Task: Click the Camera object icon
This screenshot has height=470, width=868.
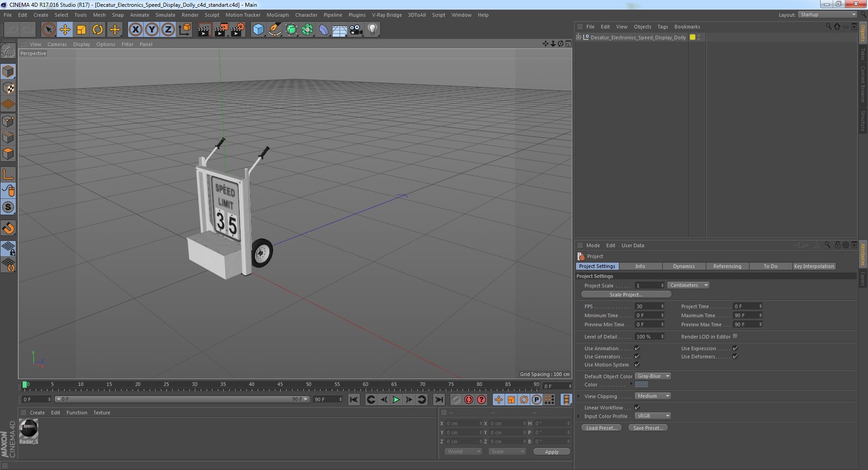Action: click(x=356, y=30)
